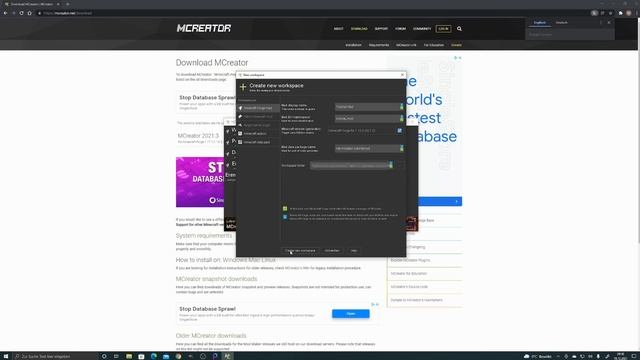Click the browser profile avatar
The image size is (640, 360).
click(629, 13)
